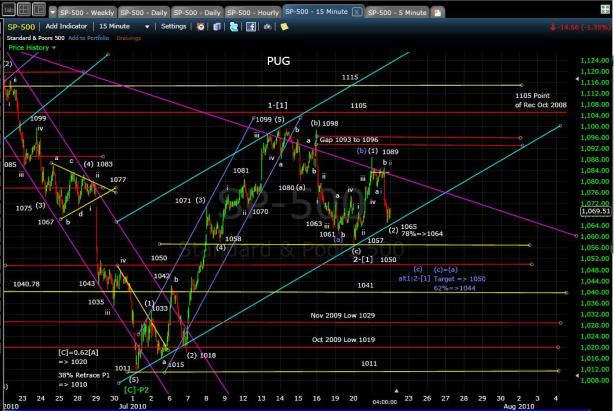Click the red price change indicator

click(x=580, y=27)
